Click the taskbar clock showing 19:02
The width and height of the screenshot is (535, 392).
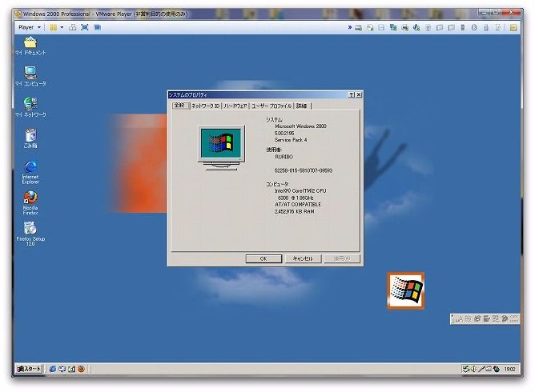point(510,369)
